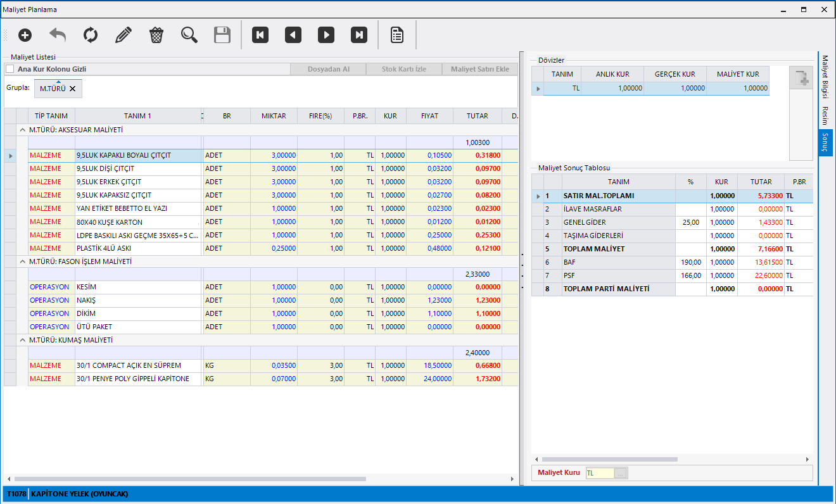Click the undo arrow icon in toolbar

58,35
